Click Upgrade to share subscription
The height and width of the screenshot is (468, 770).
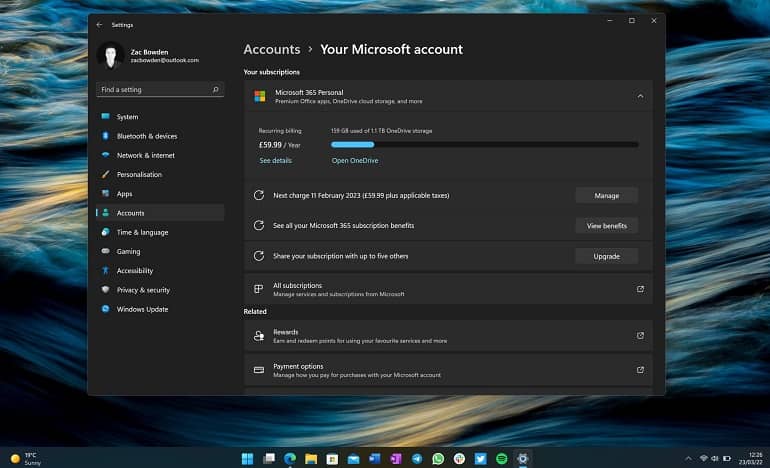click(x=606, y=256)
